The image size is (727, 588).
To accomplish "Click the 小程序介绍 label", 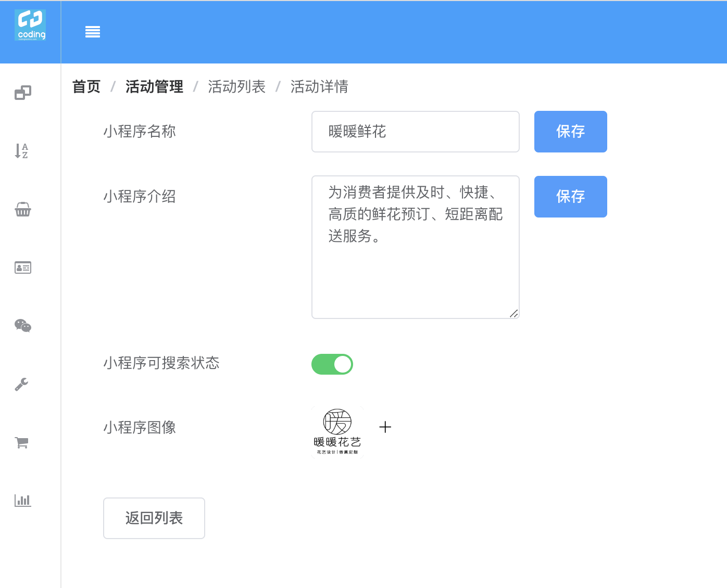I will [x=140, y=196].
